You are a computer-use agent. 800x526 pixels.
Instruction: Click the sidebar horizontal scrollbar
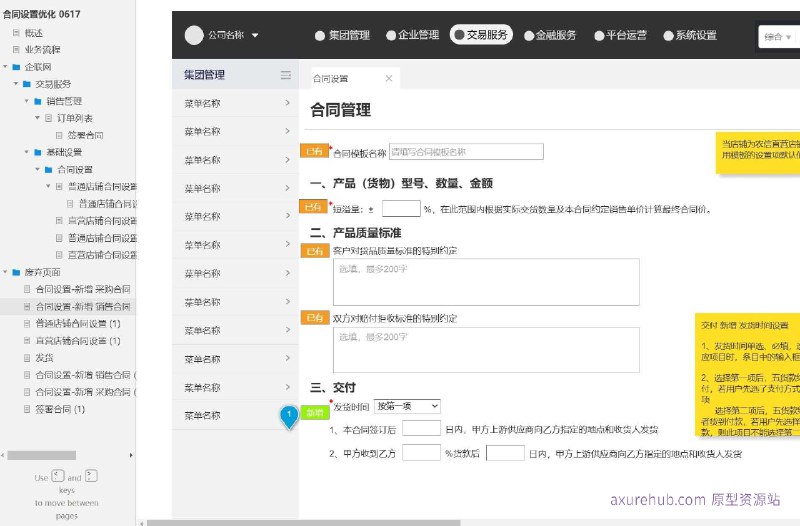coord(41,455)
